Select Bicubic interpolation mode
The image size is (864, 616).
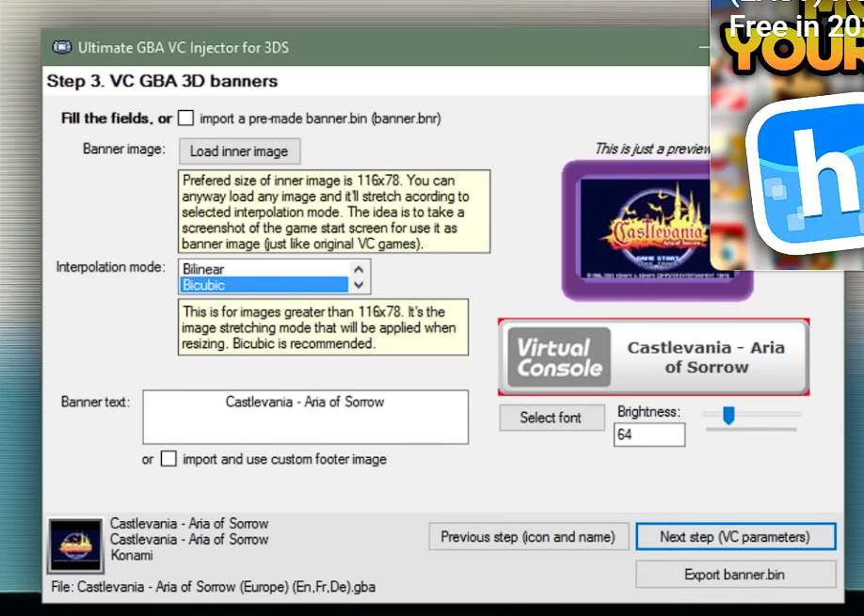tap(264, 285)
